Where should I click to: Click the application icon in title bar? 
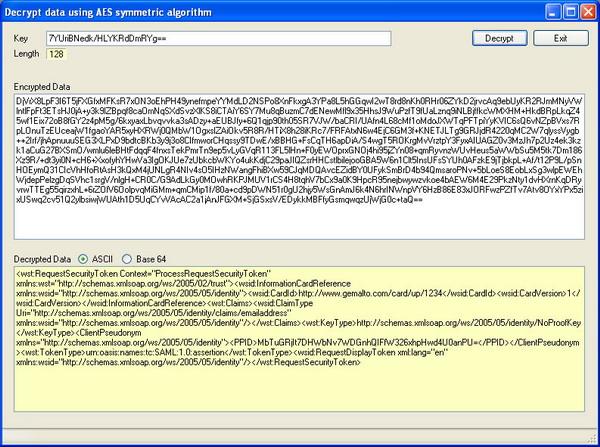click(11, 12)
